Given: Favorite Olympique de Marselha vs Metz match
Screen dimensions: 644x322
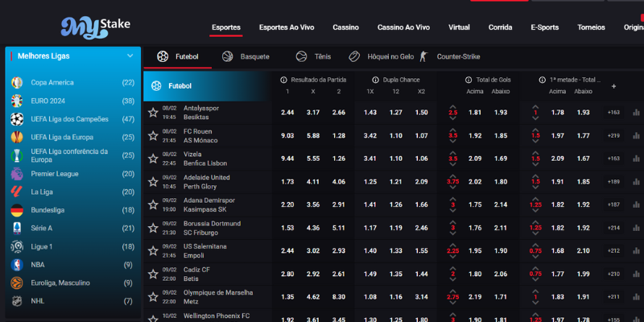Looking at the screenshot, I should 153,297.
